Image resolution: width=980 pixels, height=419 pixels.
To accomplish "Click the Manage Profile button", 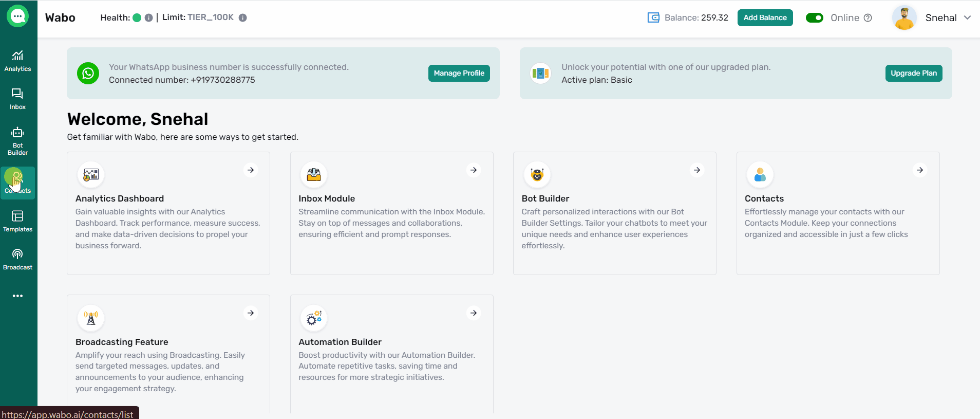I will pyautogui.click(x=459, y=73).
